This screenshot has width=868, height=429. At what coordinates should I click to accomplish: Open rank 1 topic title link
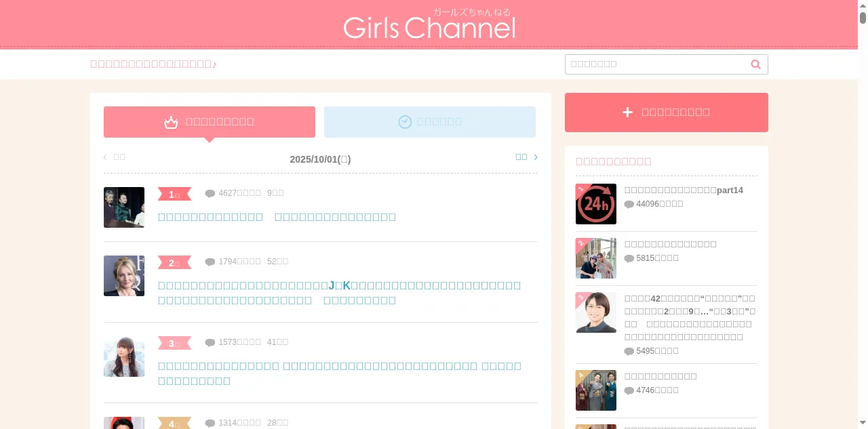(x=277, y=217)
